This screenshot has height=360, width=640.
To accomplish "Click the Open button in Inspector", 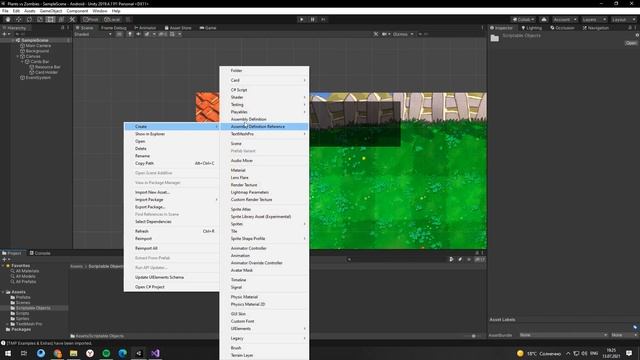I will click(631, 43).
